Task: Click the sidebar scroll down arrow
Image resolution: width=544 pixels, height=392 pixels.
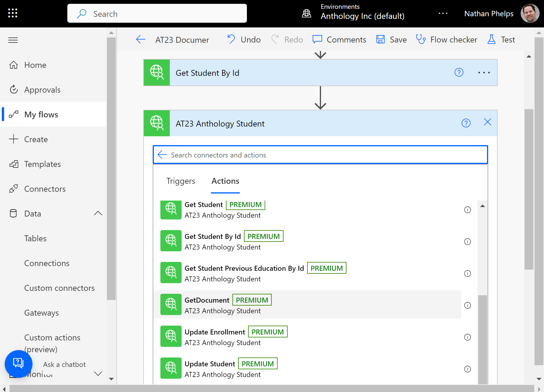Action: (x=111, y=379)
